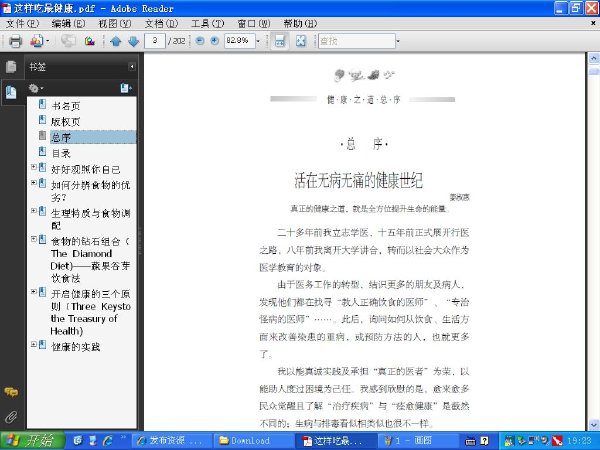The width and height of the screenshot is (600, 450).
Task: Go to next page using the down arrow
Action: pyautogui.click(x=133, y=41)
